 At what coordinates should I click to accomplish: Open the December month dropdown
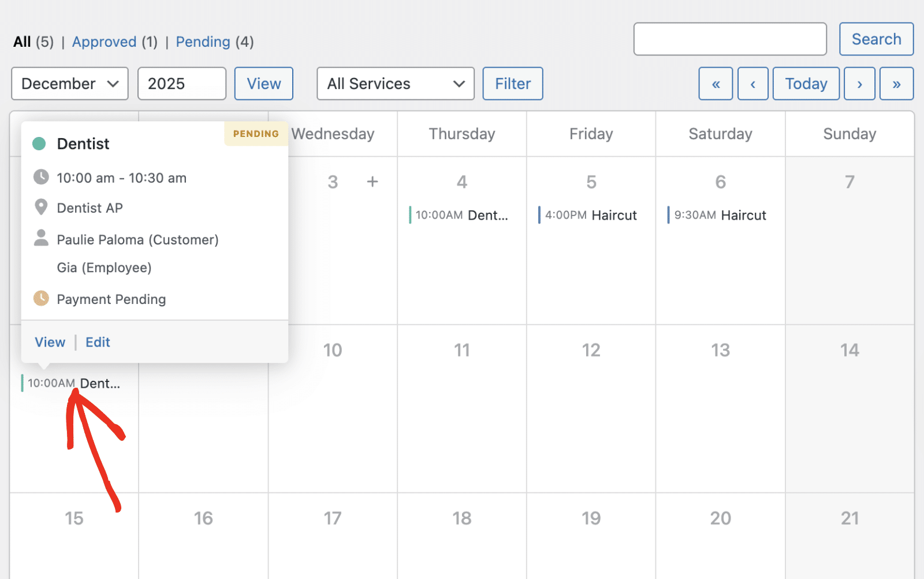70,84
